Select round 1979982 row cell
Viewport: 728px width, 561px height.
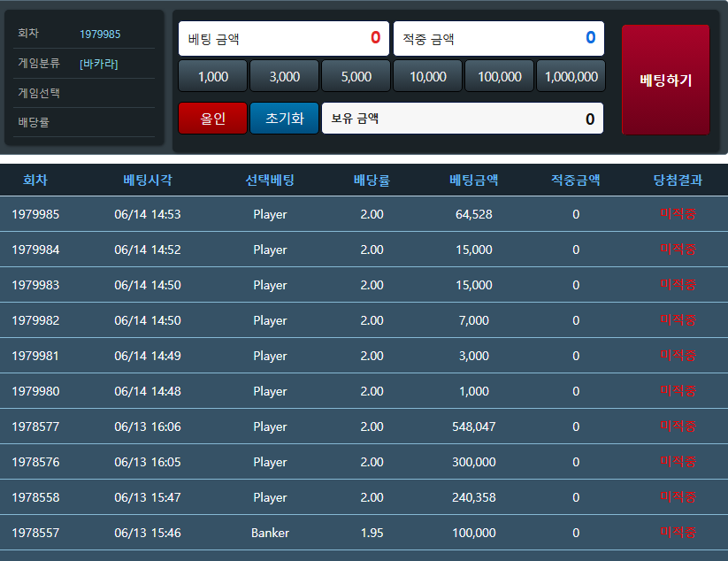[35, 320]
